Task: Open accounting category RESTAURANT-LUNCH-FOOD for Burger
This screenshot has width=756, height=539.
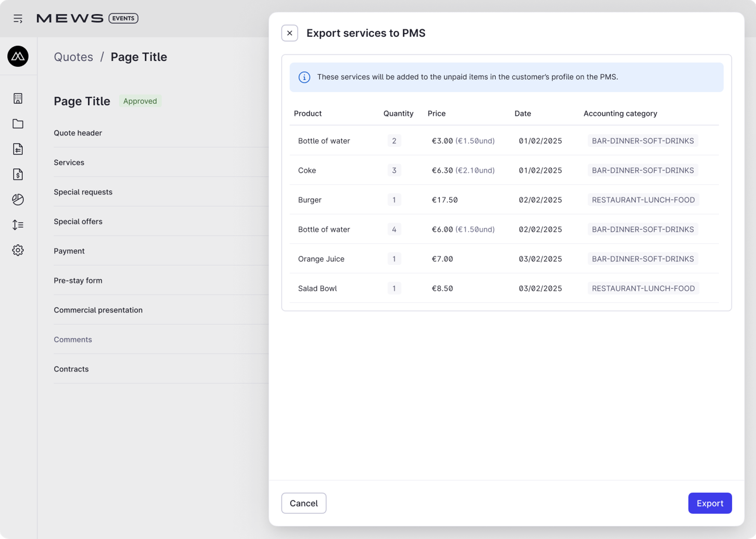Action: pyautogui.click(x=643, y=200)
